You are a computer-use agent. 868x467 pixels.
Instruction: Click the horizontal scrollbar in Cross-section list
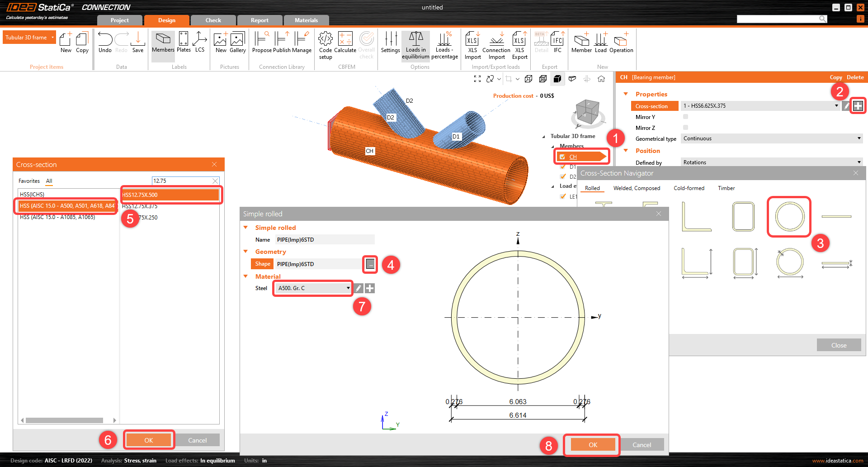pyautogui.click(x=64, y=420)
